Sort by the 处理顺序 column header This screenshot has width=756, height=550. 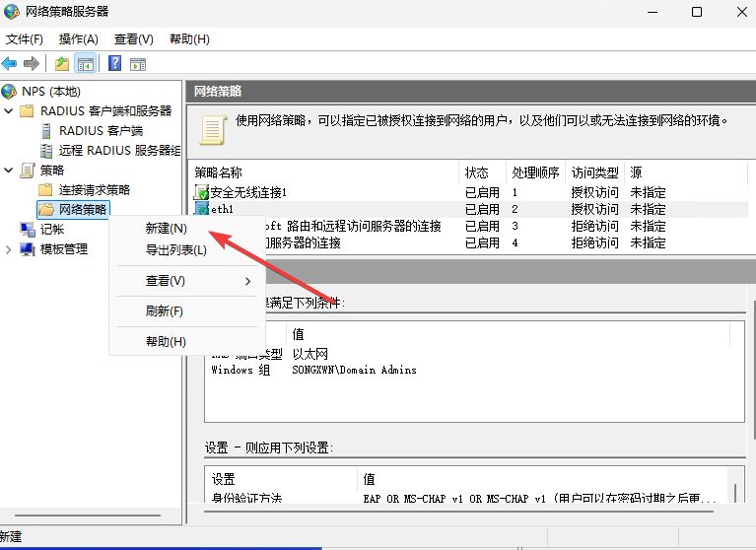pos(535,172)
